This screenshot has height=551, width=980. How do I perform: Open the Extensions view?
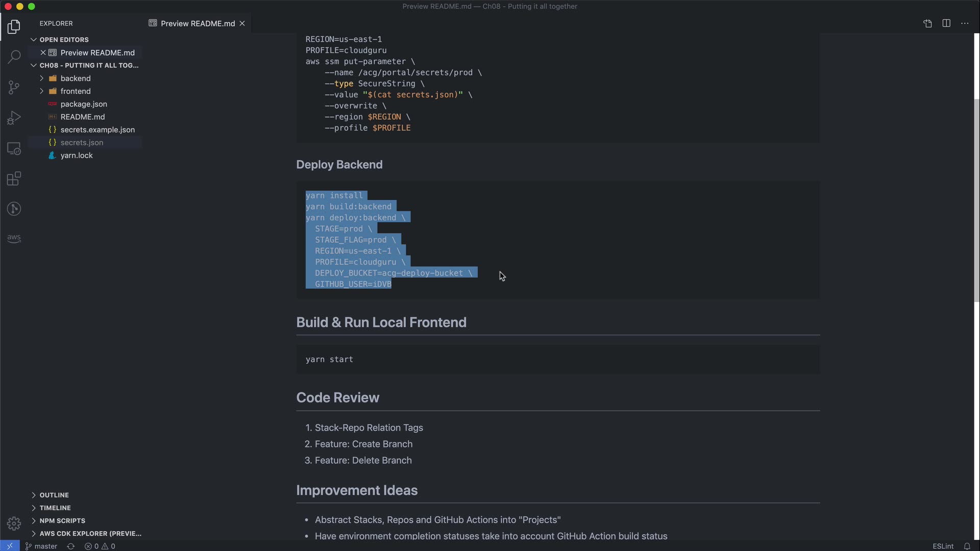[x=14, y=179]
